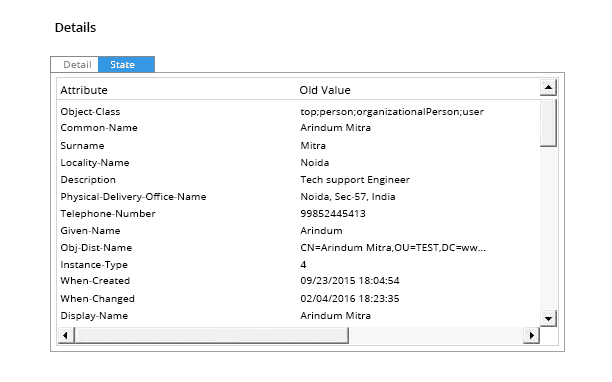Select the Common-Name attribute
The image size is (612, 382).
click(x=99, y=128)
